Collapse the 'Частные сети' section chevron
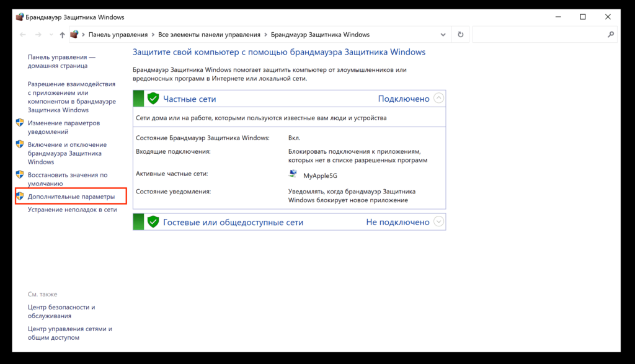The width and height of the screenshot is (635, 364). (x=438, y=98)
